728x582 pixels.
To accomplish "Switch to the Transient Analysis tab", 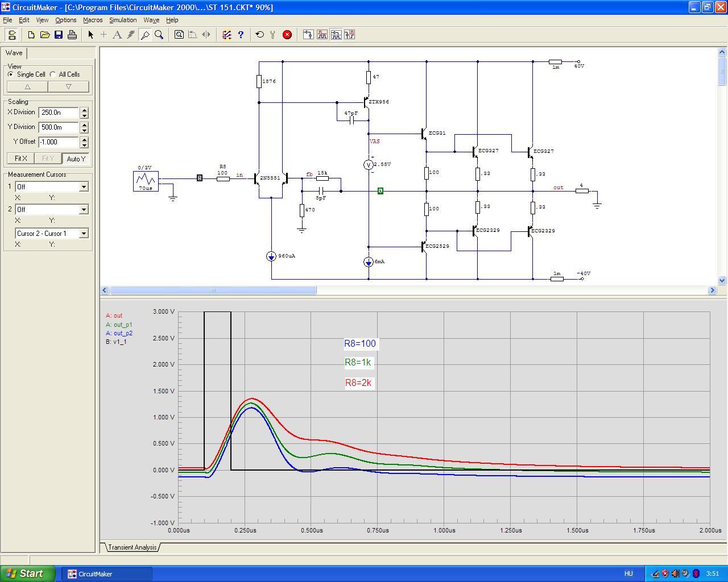I will (x=132, y=547).
